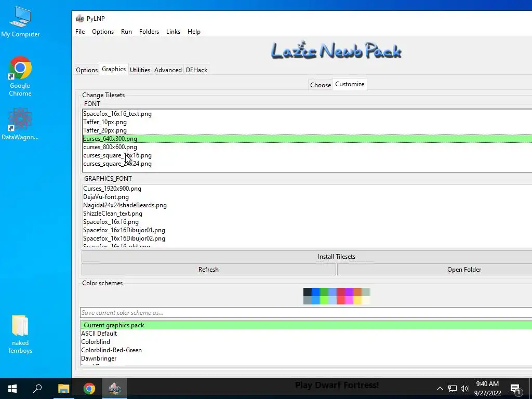Switch to the Advanced tab

coord(168,70)
